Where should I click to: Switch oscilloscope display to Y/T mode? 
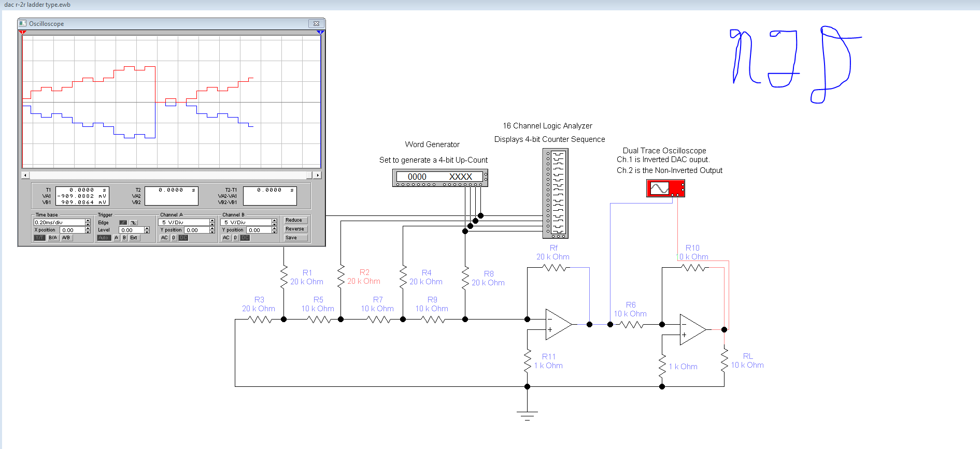point(40,238)
